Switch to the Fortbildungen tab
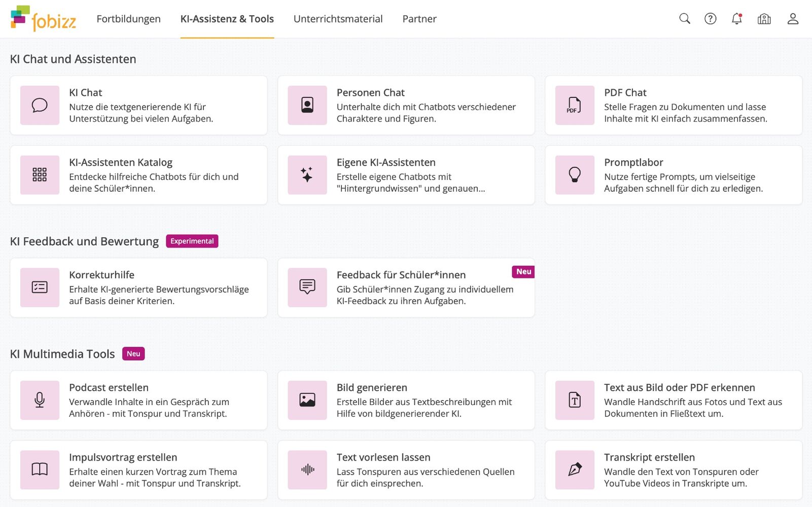 tap(128, 19)
